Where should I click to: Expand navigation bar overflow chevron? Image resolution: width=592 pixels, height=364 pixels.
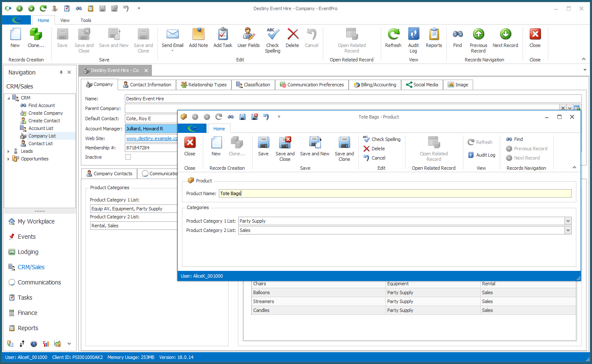pyautogui.click(x=69, y=344)
